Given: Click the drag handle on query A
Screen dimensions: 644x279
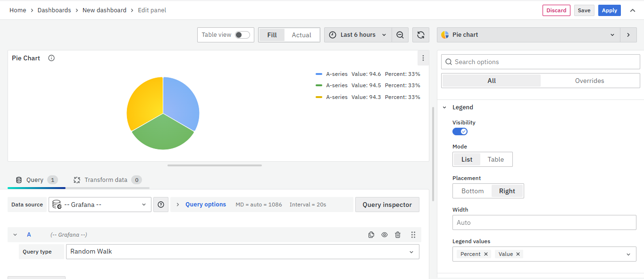Looking at the screenshot, I should point(413,235).
